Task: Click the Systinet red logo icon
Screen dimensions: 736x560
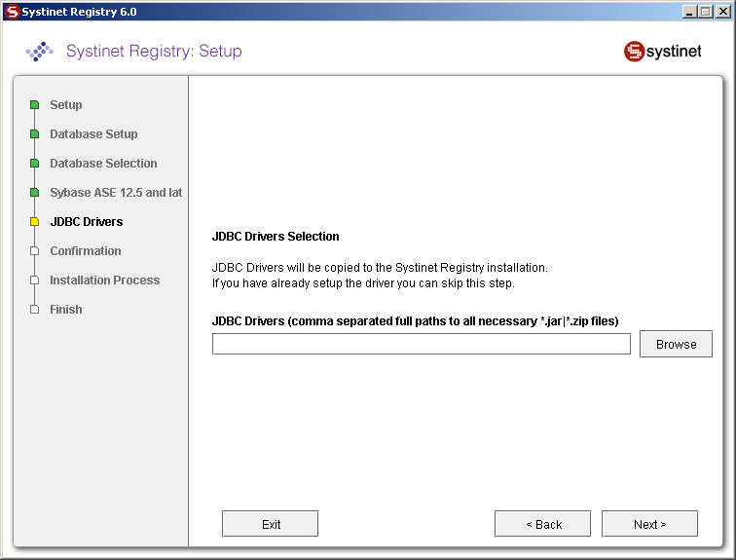Action: pyautogui.click(x=634, y=52)
